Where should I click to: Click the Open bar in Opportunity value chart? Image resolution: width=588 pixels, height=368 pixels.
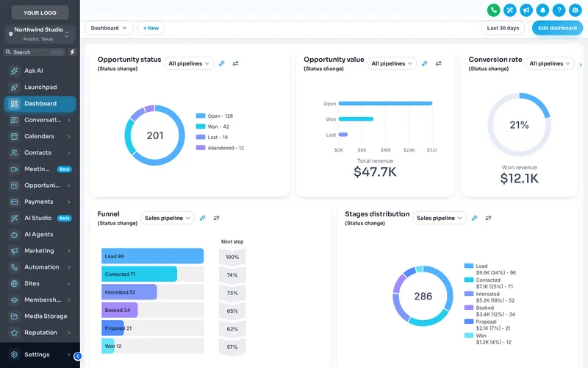pyautogui.click(x=385, y=103)
